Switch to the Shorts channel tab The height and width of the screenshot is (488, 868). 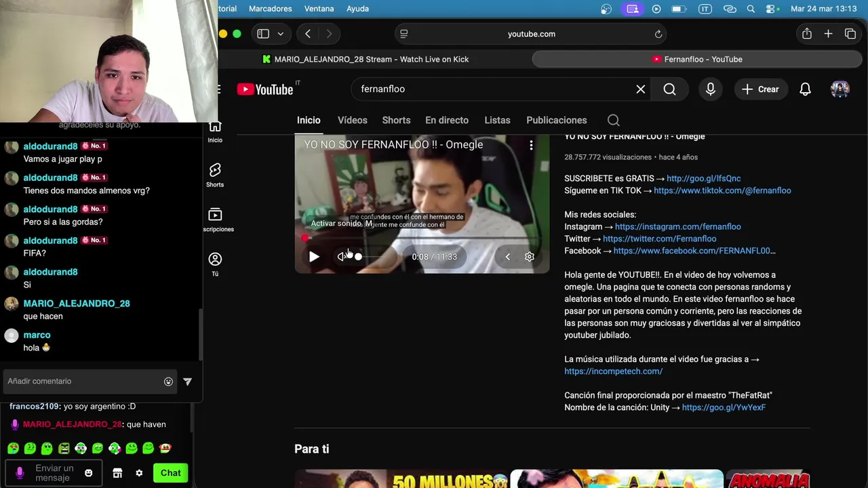pos(396,120)
